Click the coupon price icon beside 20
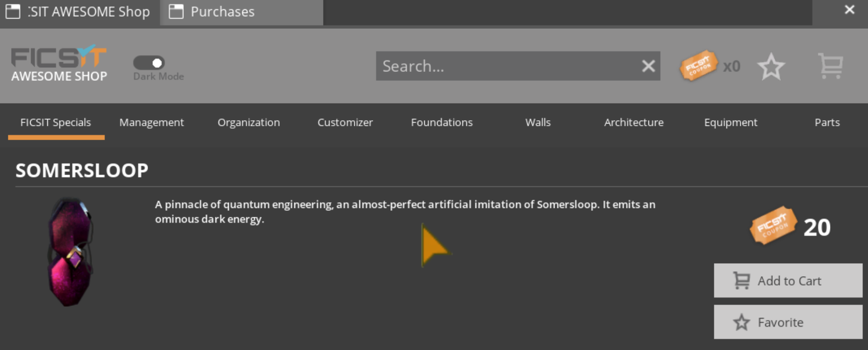Screen dimensions: 868x350 pyautogui.click(x=773, y=226)
